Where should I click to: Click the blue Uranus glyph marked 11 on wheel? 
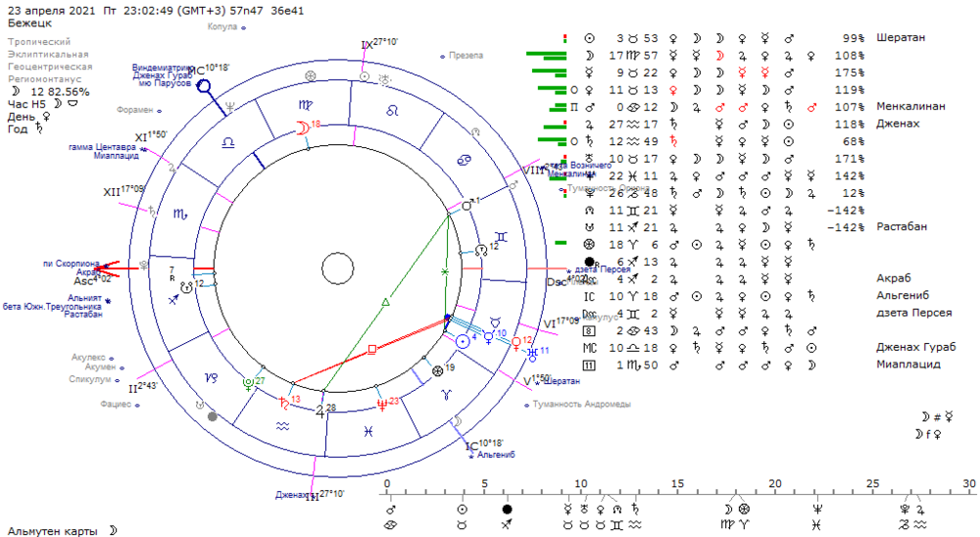point(532,354)
